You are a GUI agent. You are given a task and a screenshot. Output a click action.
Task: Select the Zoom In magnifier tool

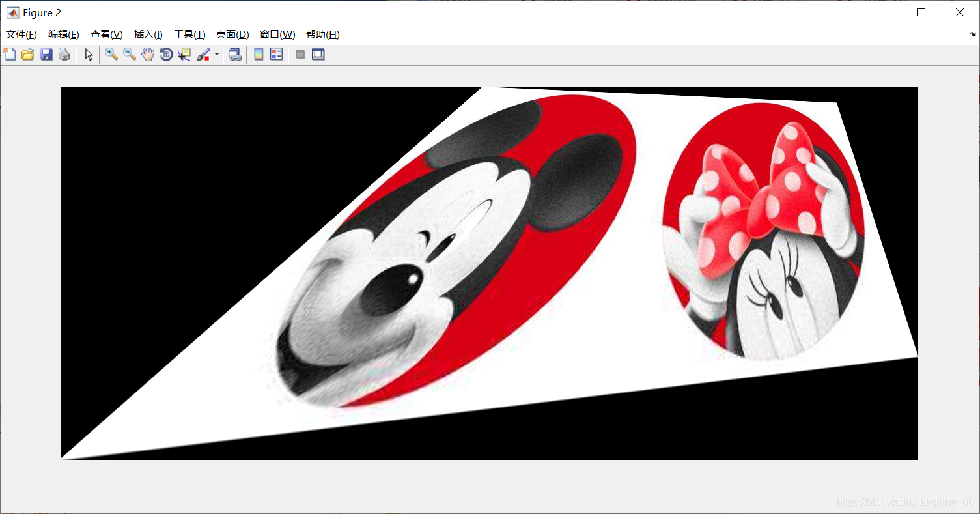(111, 55)
